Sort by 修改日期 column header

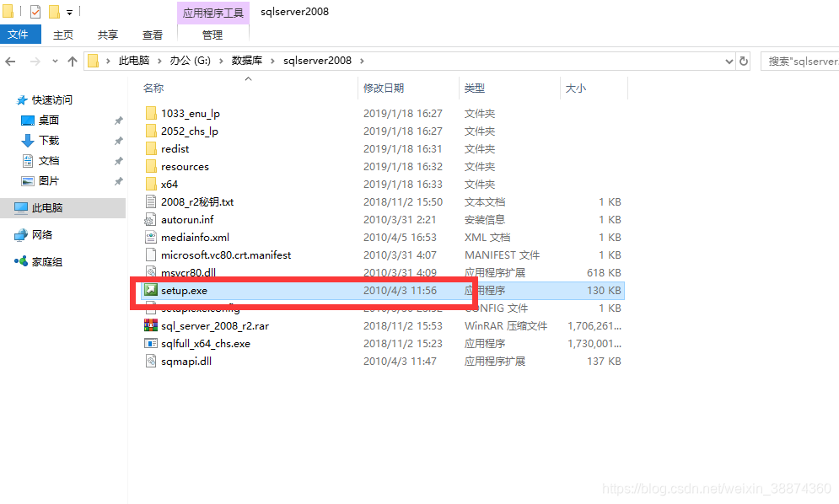384,88
